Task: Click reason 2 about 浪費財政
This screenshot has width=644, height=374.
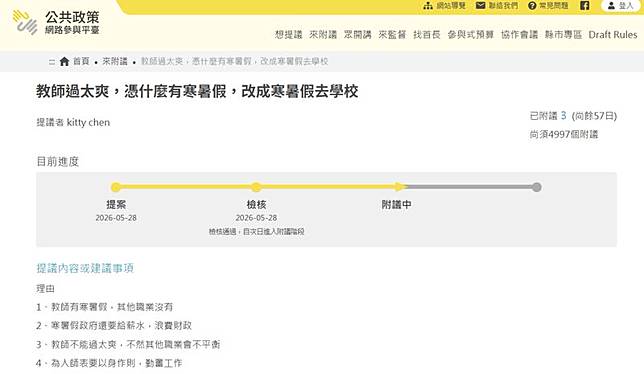Action: click(114, 326)
